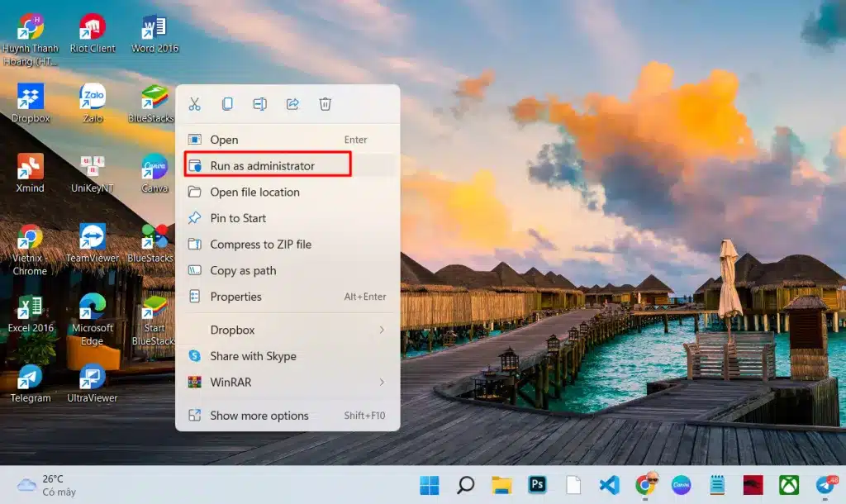Open Properties from the context menu
This screenshot has width=846, height=504.
click(x=288, y=297)
